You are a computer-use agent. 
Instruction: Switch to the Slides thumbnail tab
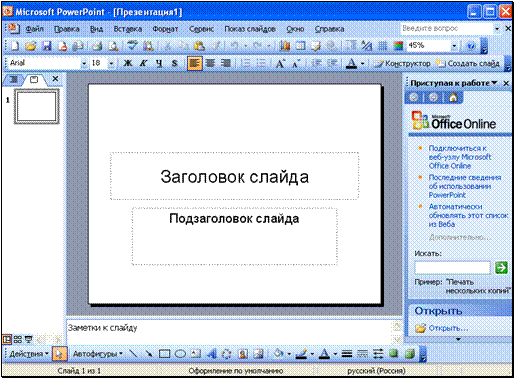tap(34, 79)
